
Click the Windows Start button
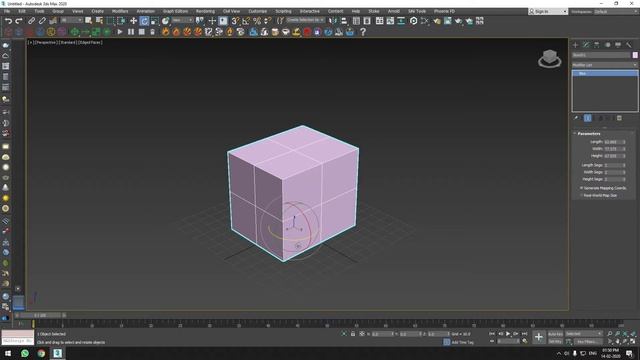[x=8, y=353]
